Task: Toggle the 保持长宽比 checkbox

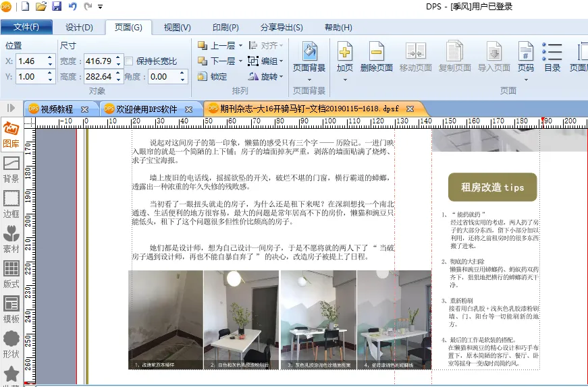Action: [x=129, y=61]
